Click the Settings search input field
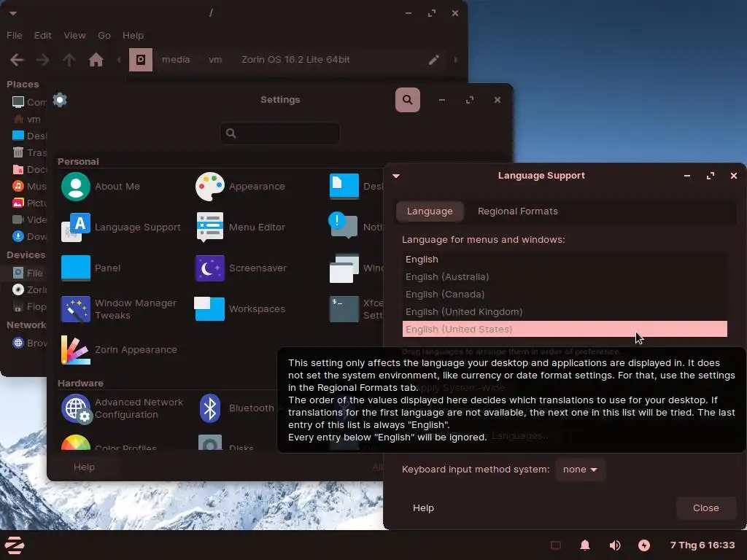The width and height of the screenshot is (747, 560). click(280, 133)
